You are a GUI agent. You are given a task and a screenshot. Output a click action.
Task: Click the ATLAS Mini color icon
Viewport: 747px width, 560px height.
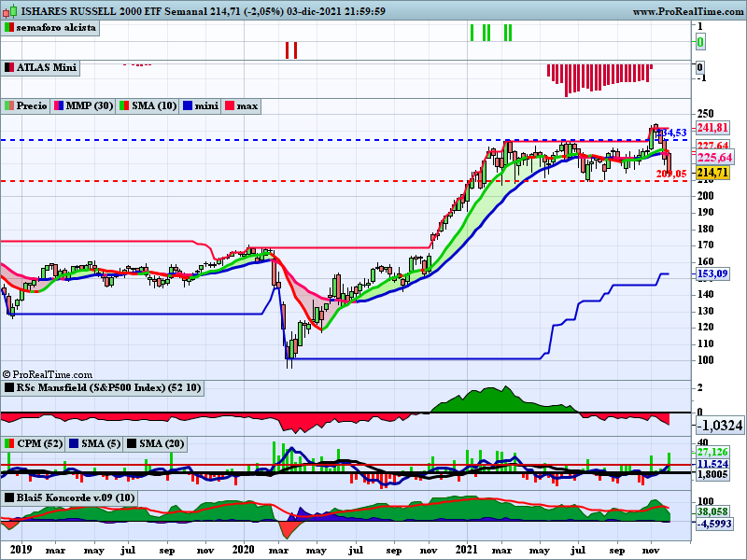9,67
